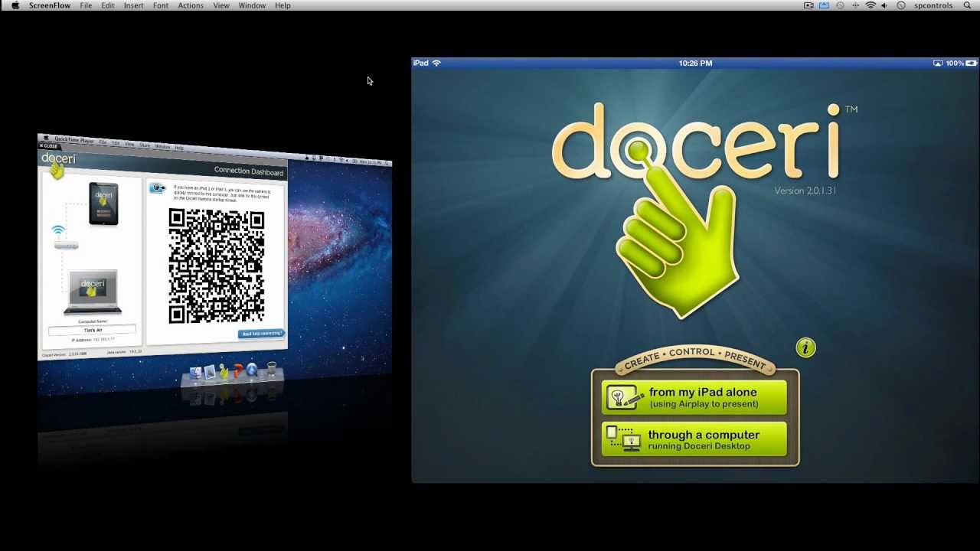This screenshot has width=980, height=551.
Task: Tap the lightbulb pen icon on the iPad-alone button
Action: click(x=625, y=397)
